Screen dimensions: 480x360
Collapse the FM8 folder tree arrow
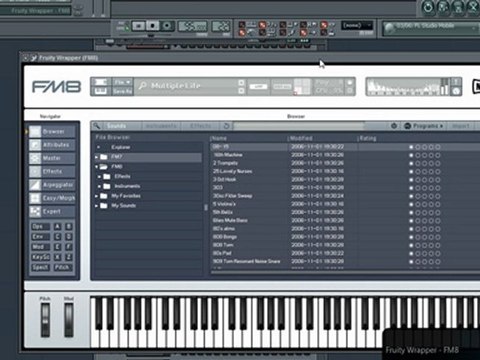click(96, 166)
